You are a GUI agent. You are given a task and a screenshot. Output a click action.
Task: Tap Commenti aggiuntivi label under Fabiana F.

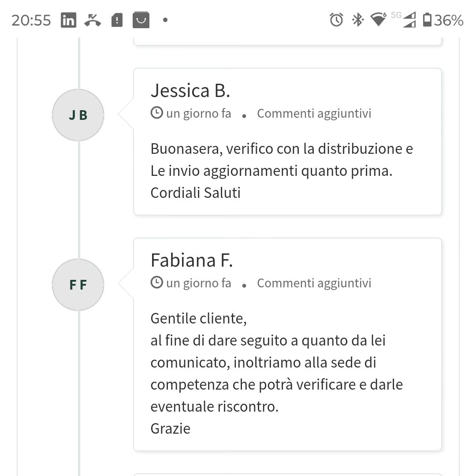(314, 283)
